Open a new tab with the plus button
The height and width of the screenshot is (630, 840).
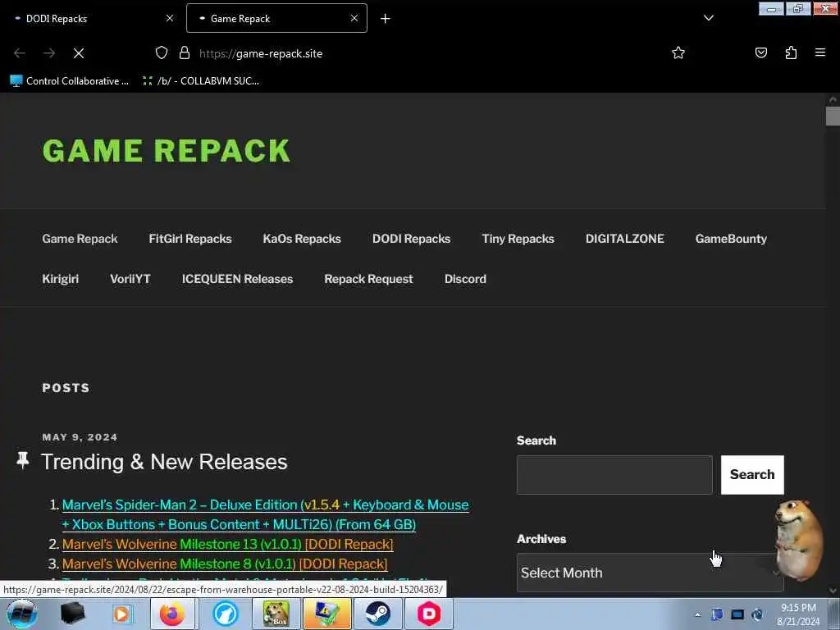pyautogui.click(x=386, y=18)
